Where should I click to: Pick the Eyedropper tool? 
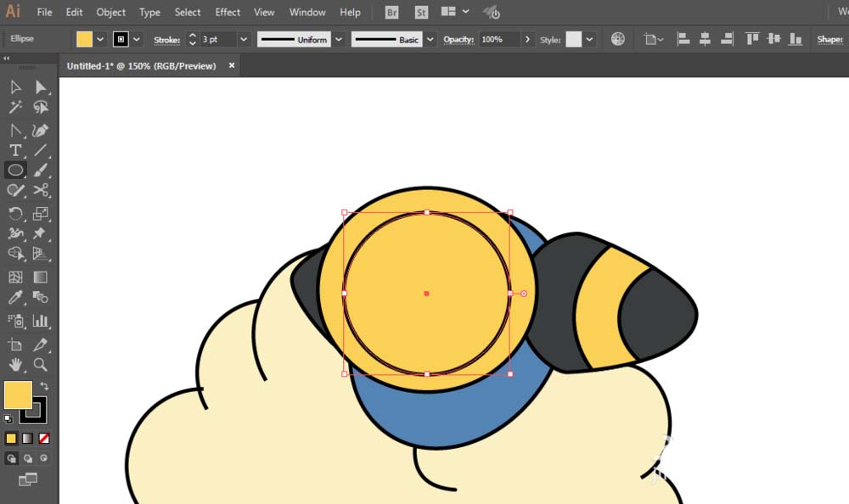click(x=15, y=297)
